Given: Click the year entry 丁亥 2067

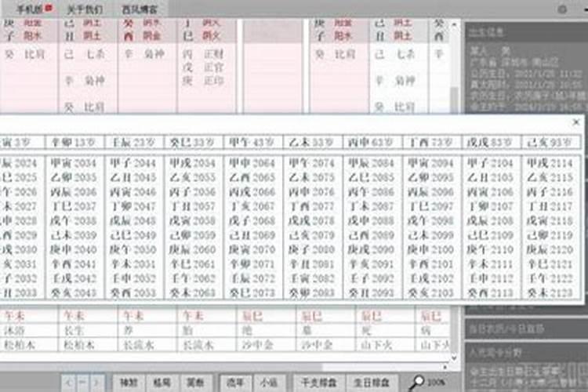Looking at the screenshot, I should click(252, 206).
